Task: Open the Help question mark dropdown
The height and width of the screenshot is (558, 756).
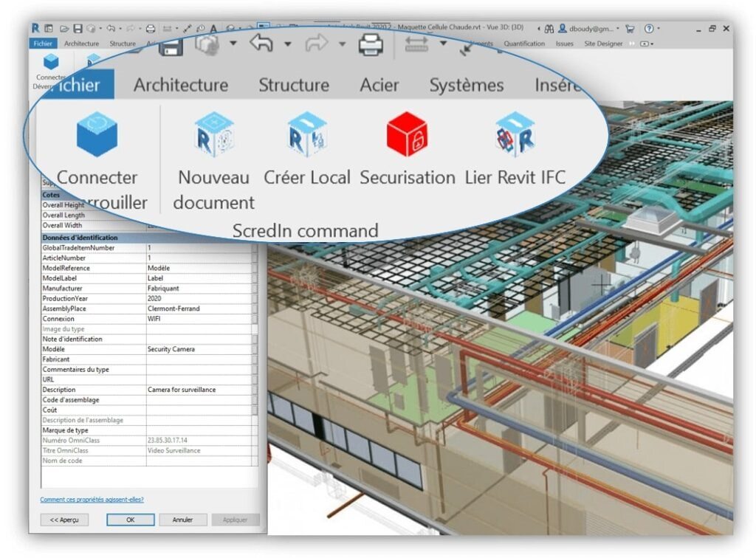Action: pyautogui.click(x=651, y=28)
